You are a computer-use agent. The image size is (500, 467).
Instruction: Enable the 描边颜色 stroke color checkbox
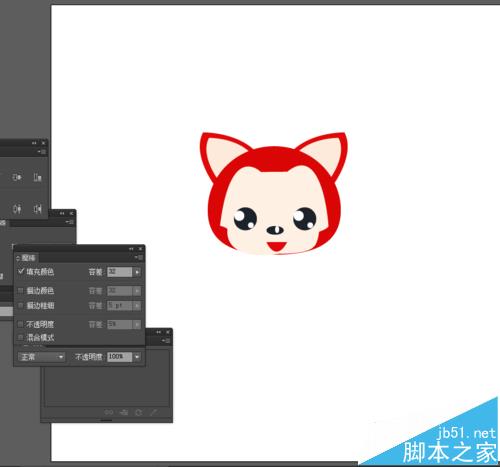pyautogui.click(x=21, y=291)
